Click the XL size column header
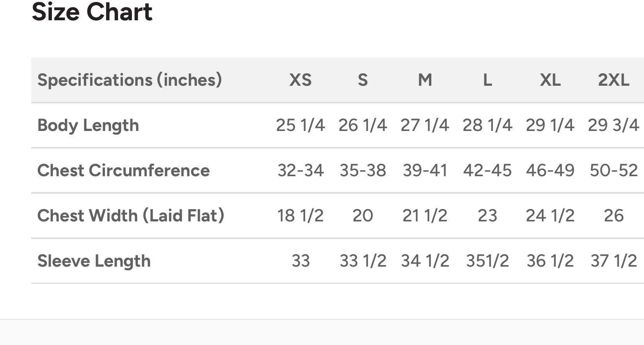This screenshot has height=345, width=644. [x=550, y=80]
